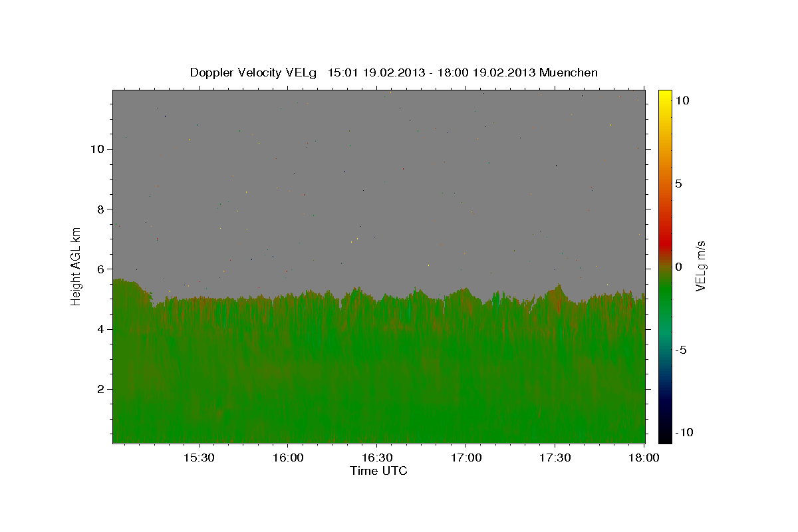798x532 pixels.
Task: Click the 'Height AGL km' axis label
Action: [76, 265]
